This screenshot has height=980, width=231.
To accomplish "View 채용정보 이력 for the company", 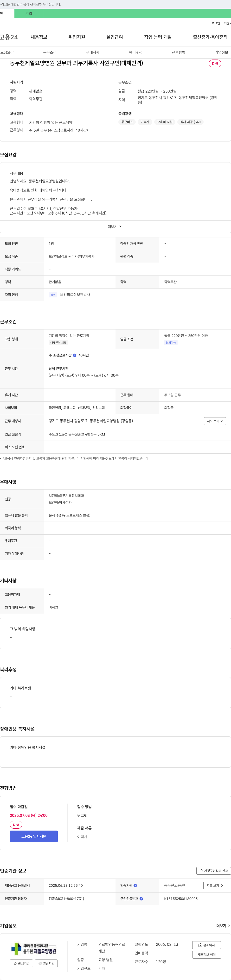I will pos(207,954).
